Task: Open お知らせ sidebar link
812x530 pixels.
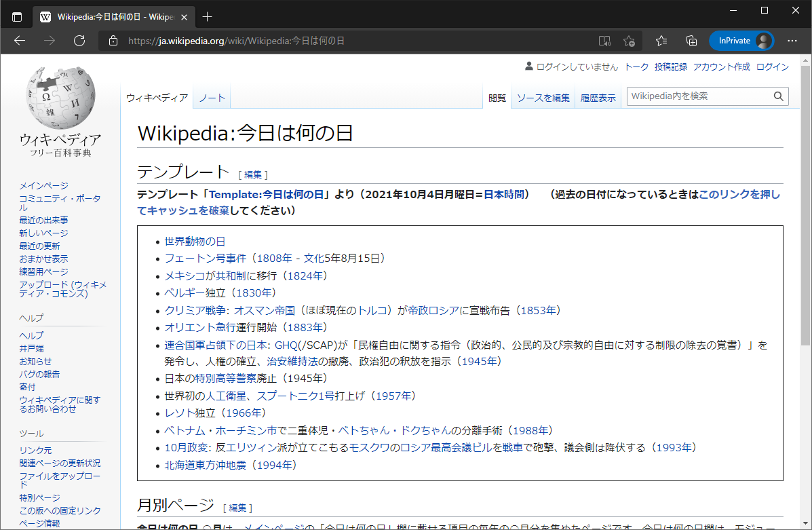Action: (x=35, y=361)
